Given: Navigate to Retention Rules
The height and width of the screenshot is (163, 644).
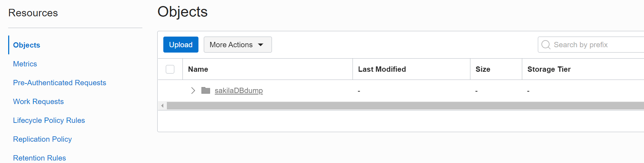Looking at the screenshot, I should pyautogui.click(x=39, y=158).
